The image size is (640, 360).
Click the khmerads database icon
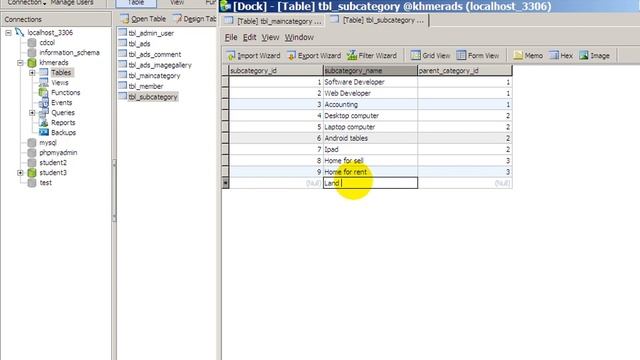point(32,62)
